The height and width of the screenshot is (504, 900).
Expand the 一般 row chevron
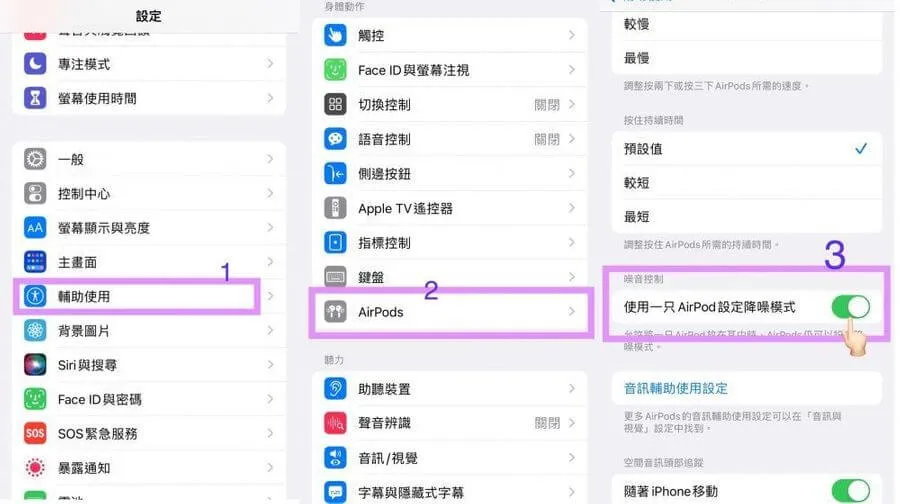click(x=270, y=159)
